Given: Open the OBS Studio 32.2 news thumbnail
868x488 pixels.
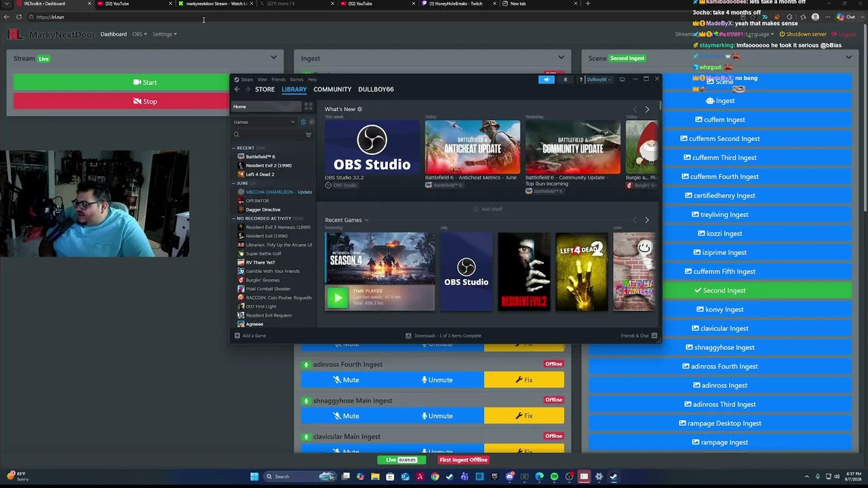Looking at the screenshot, I should pos(372,146).
